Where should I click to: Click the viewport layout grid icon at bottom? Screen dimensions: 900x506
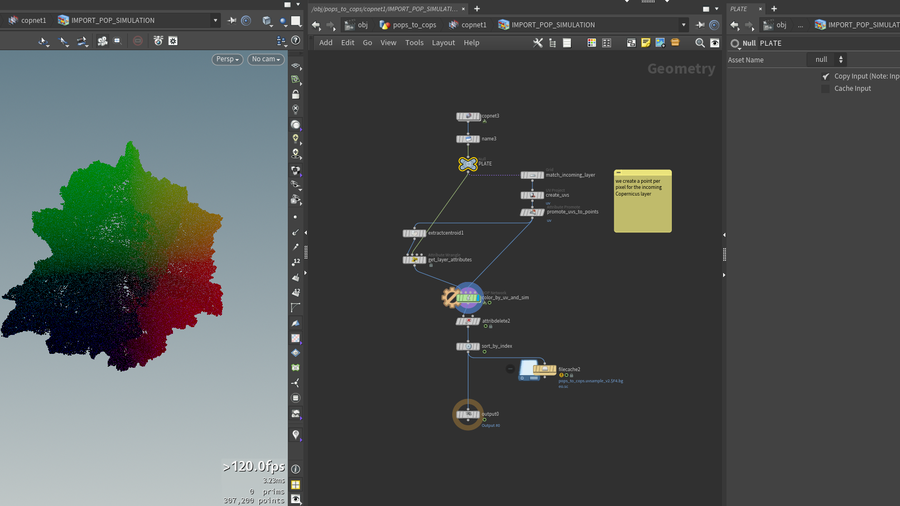click(296, 484)
